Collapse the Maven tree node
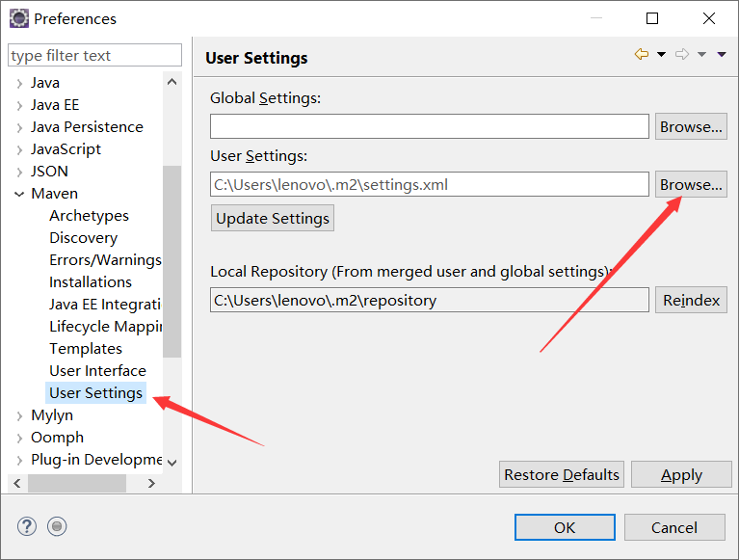 [x=19, y=194]
